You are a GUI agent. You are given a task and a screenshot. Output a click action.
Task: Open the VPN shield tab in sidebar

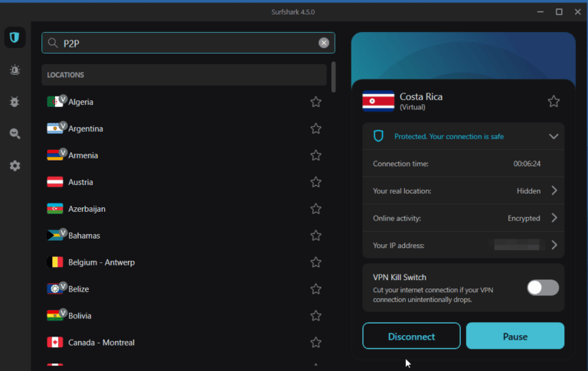coord(15,37)
